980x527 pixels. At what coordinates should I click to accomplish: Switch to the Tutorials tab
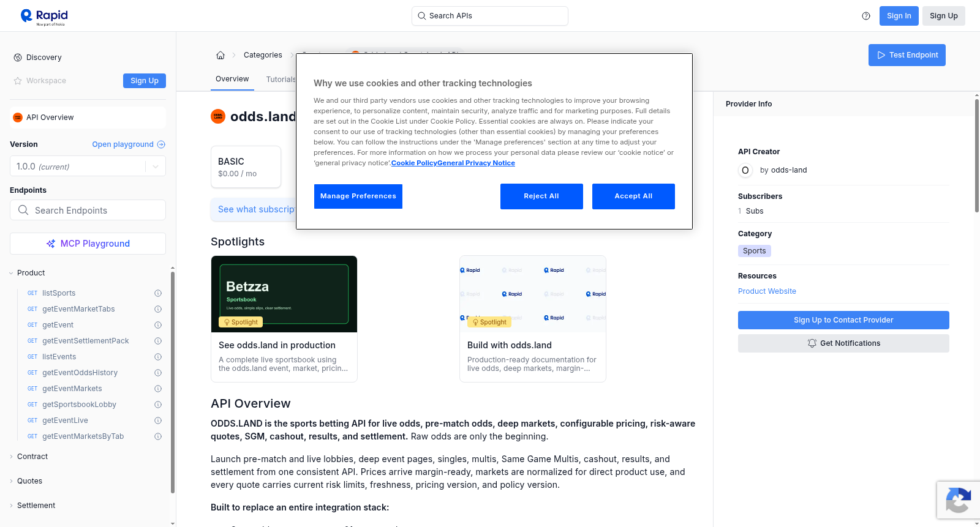tap(281, 80)
